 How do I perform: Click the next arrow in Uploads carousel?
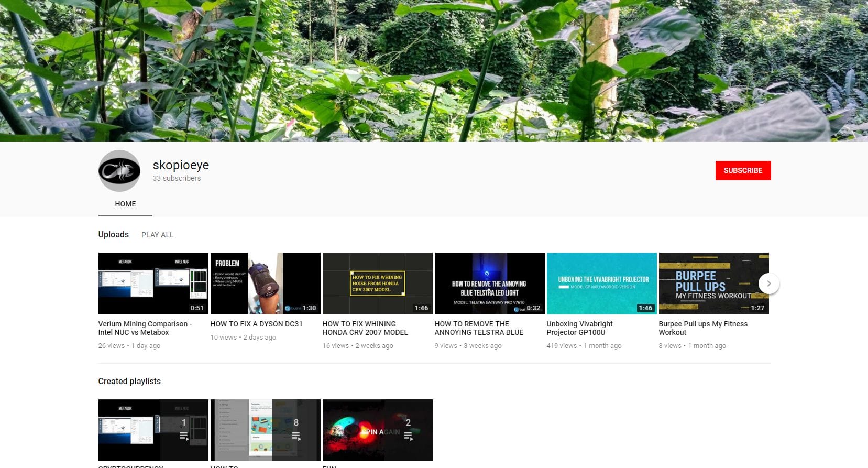(x=768, y=284)
